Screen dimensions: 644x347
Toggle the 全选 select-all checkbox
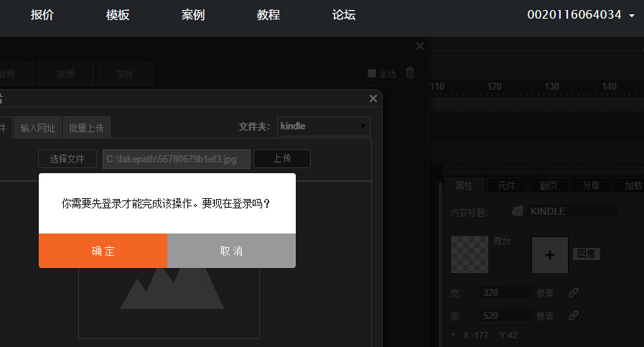pos(372,73)
